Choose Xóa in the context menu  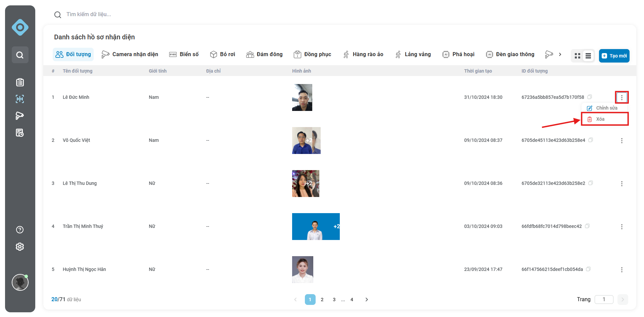coord(605,119)
